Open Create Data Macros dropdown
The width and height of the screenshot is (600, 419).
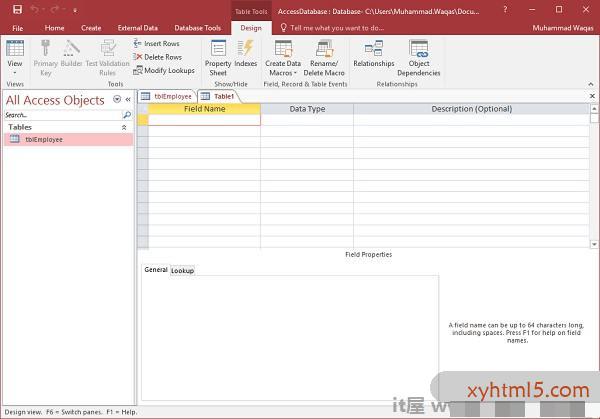point(283,58)
